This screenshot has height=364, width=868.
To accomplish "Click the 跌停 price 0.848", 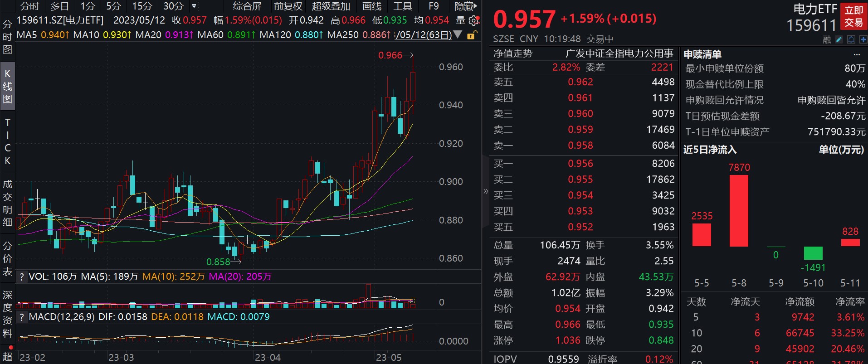I will [661, 340].
